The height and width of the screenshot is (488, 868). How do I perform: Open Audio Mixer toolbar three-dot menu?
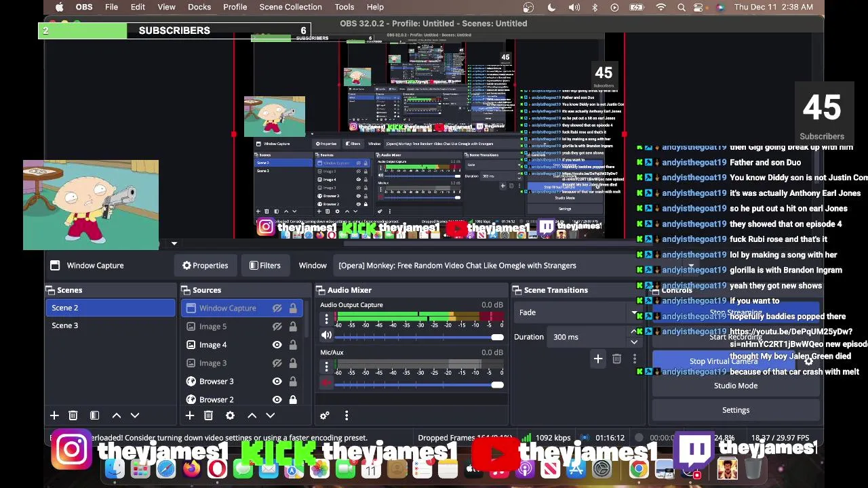[347, 415]
